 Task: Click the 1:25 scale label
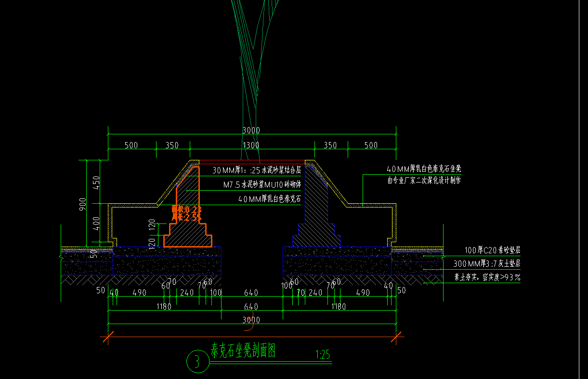pyautogui.click(x=322, y=355)
